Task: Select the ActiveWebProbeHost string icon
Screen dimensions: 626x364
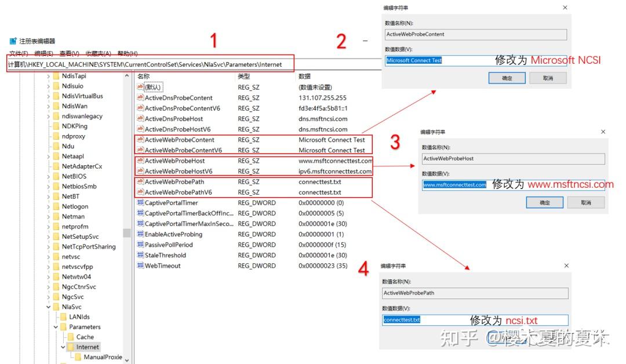Action: point(140,161)
